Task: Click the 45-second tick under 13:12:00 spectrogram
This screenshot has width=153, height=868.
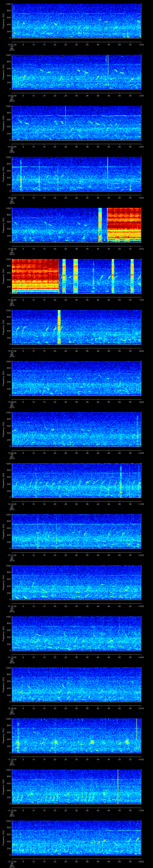Action: 109,606
